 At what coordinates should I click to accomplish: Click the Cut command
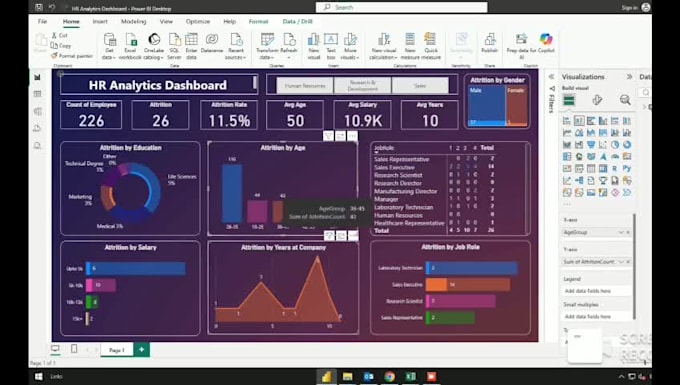[59, 36]
